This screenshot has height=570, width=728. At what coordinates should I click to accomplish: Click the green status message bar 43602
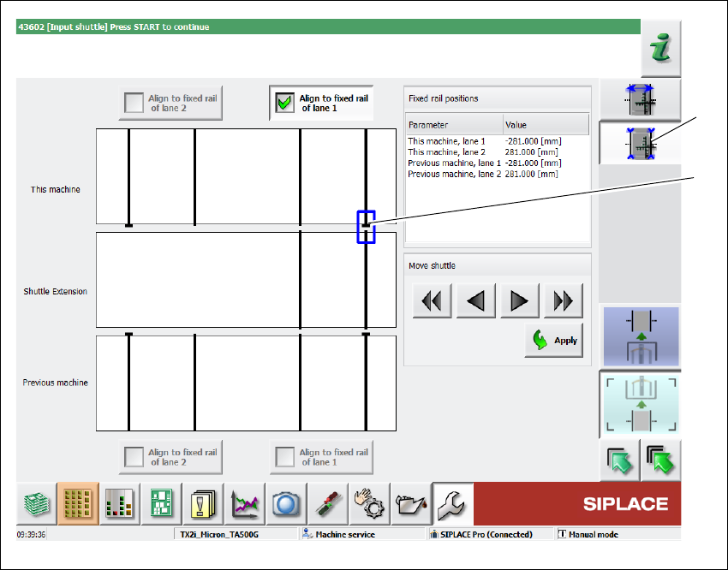point(328,27)
